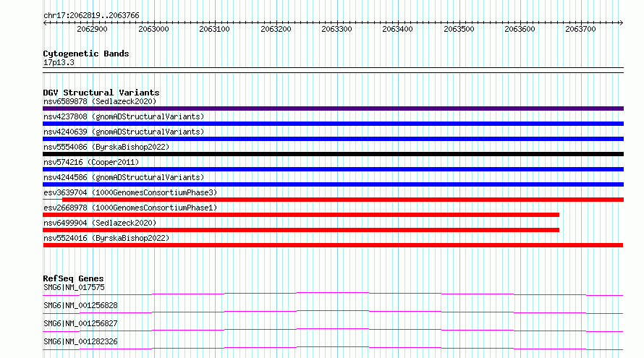
Task: Click the chr17:2062819..2063766 position label
Action: 91,16
